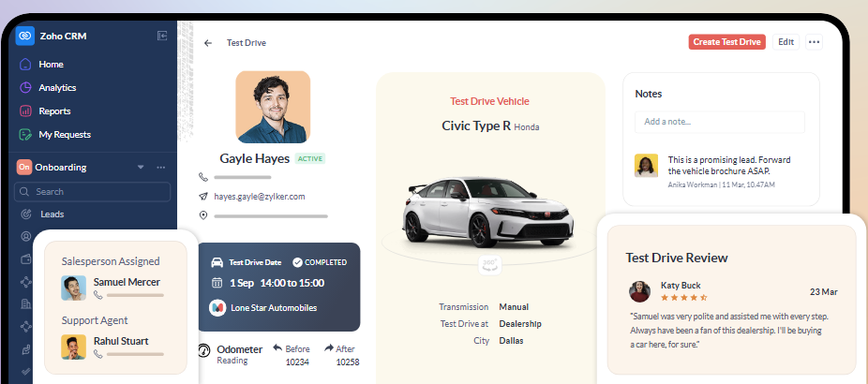Collapse the sidebar with the panel icon
Screen dimensions: 868x384
[x=162, y=36]
